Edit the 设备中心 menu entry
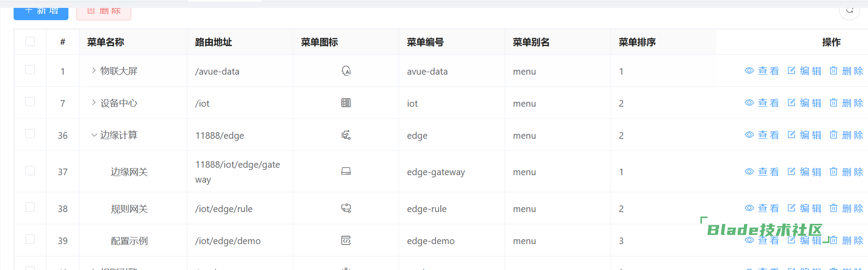868x270 pixels. (804, 103)
